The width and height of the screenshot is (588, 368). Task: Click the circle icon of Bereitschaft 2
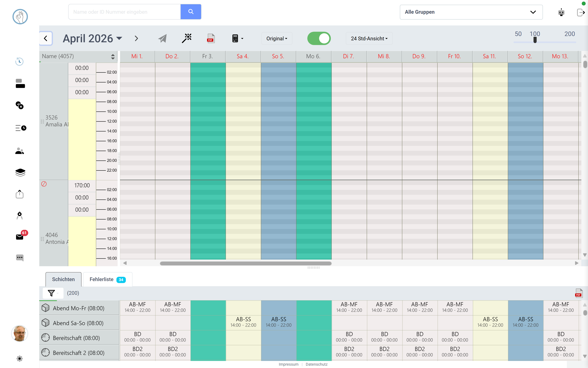45,352
